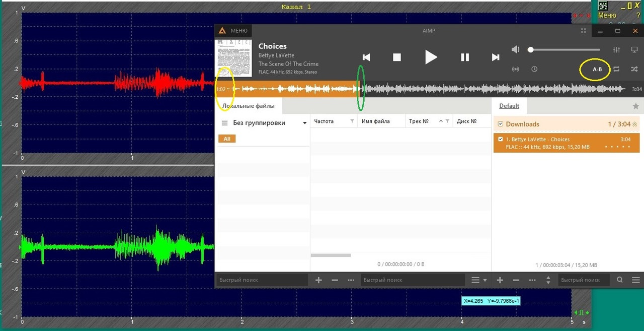
Task: Skip to the previous track
Action: click(366, 57)
